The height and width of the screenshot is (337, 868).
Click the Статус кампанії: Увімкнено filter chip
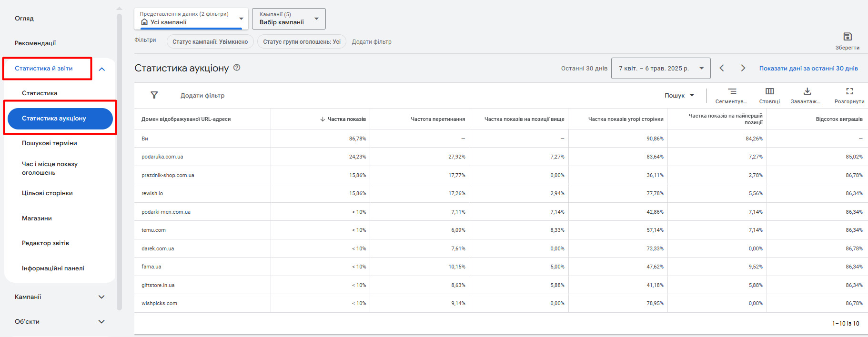coord(210,42)
